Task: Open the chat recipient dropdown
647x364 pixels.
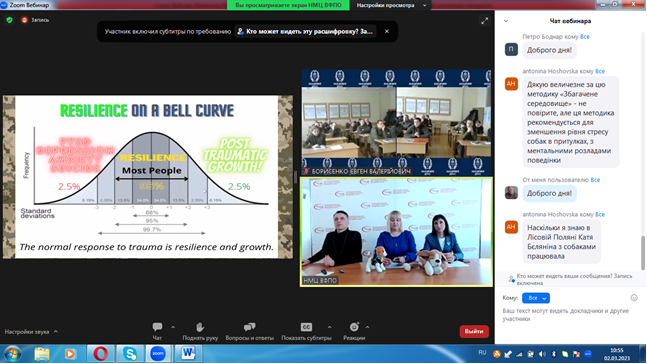Action: [536, 298]
